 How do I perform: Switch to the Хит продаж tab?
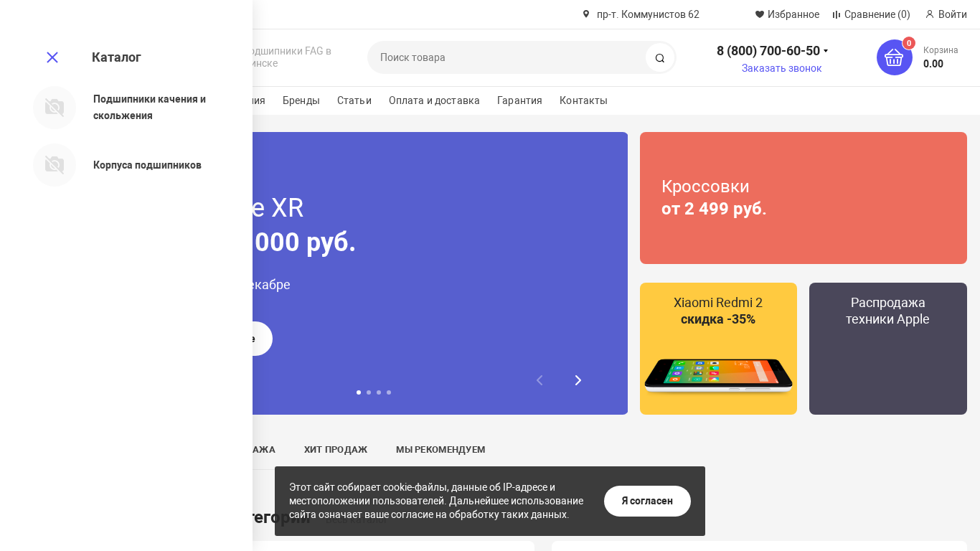[336, 450]
